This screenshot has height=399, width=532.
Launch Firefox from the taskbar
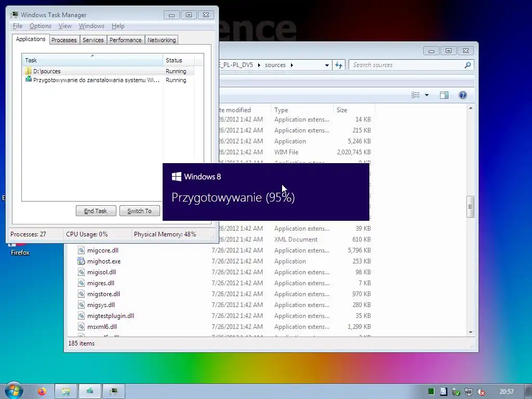(42, 392)
